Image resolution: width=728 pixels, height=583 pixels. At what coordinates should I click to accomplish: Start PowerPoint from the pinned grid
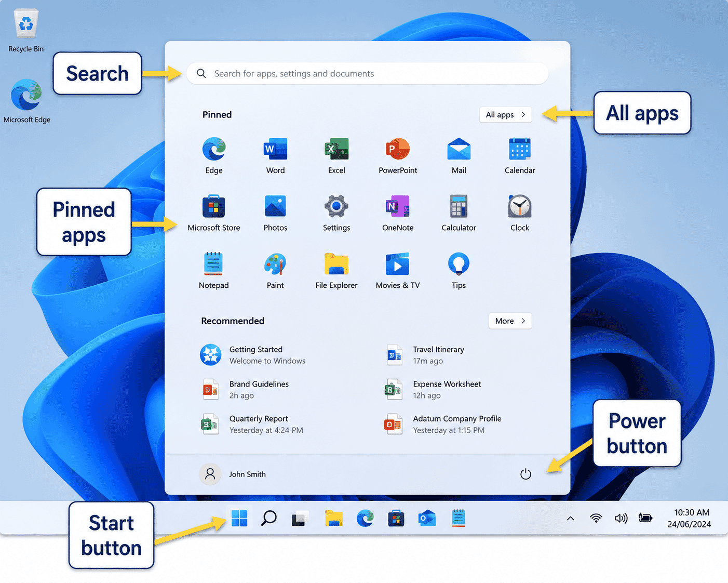(x=398, y=155)
